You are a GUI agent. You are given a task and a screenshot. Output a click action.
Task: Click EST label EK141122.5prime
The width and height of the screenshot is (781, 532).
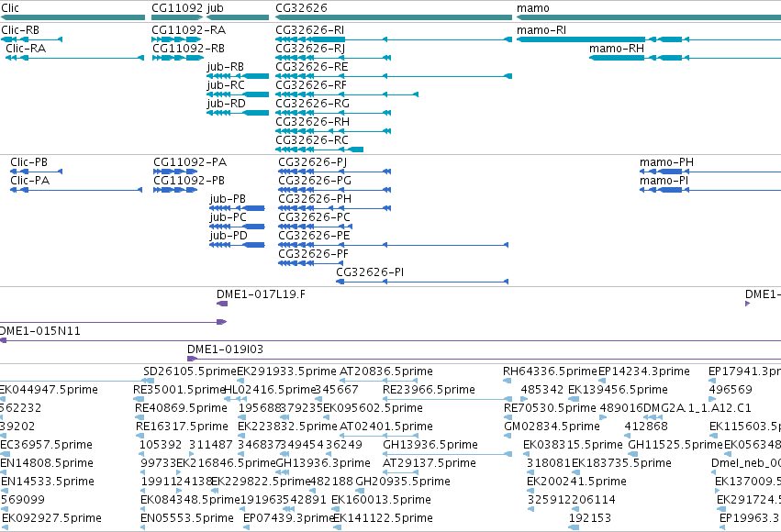pos(383,518)
